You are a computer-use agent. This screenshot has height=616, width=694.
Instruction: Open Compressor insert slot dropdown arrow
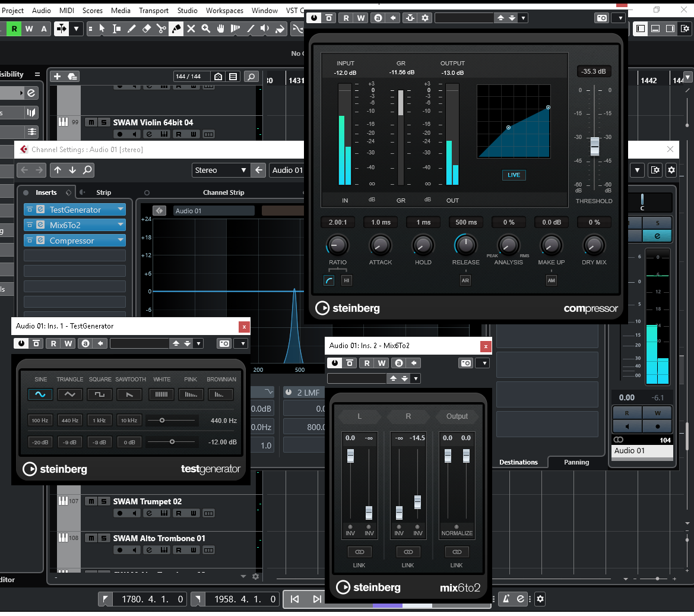[x=121, y=240]
